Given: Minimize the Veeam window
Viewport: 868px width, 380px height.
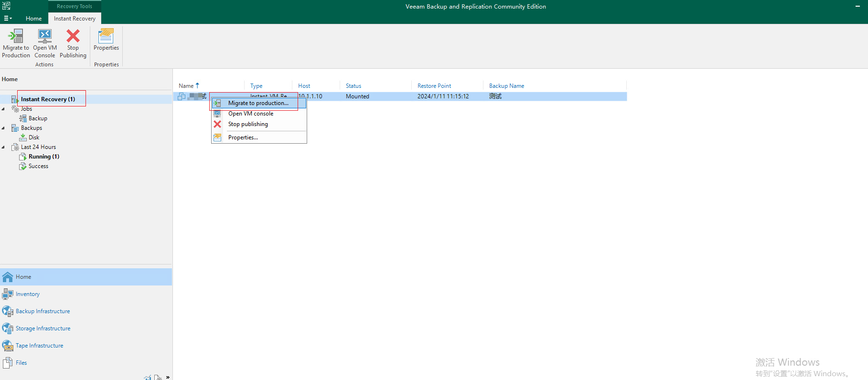Looking at the screenshot, I should click(x=857, y=6).
